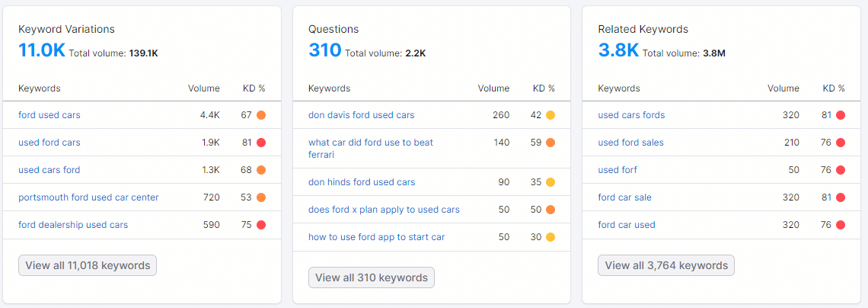Screen dimensions: 868x308
Task: Click View all 11,018 keywords button
Action: tap(88, 265)
